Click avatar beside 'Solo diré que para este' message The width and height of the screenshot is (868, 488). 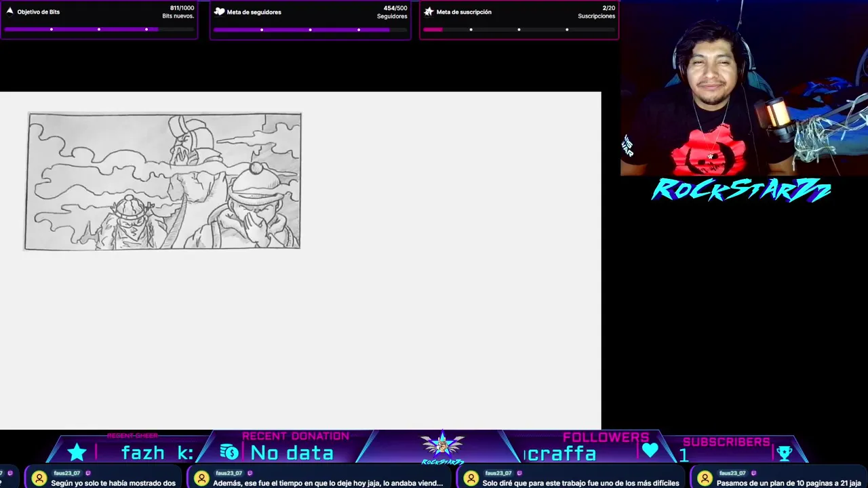(471, 479)
